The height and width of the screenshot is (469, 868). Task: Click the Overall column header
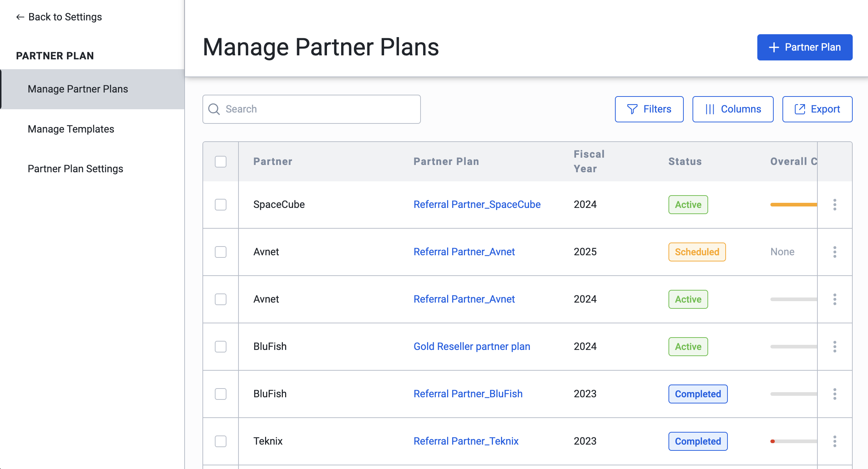(794, 162)
